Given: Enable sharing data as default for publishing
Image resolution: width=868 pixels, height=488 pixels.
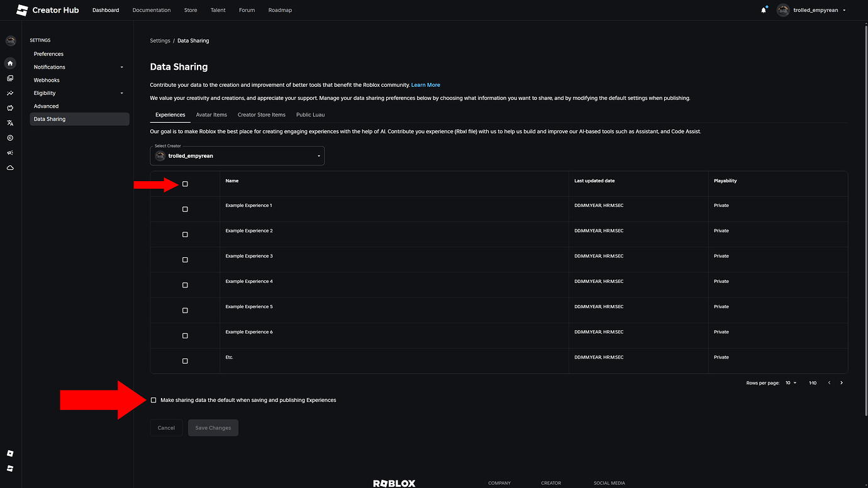Looking at the screenshot, I should [153, 399].
